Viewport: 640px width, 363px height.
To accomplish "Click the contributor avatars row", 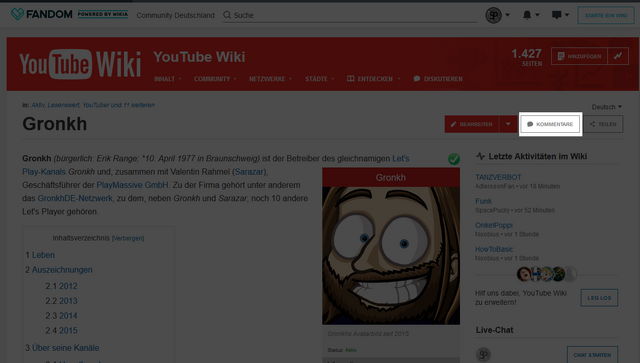I will pos(547,274).
